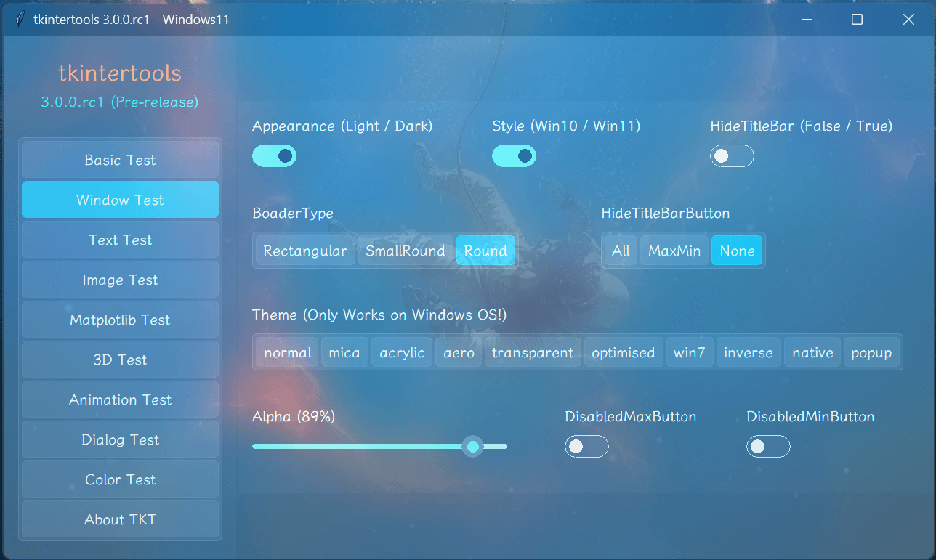
Task: Click the Alpha (89%) label
Action: click(294, 416)
